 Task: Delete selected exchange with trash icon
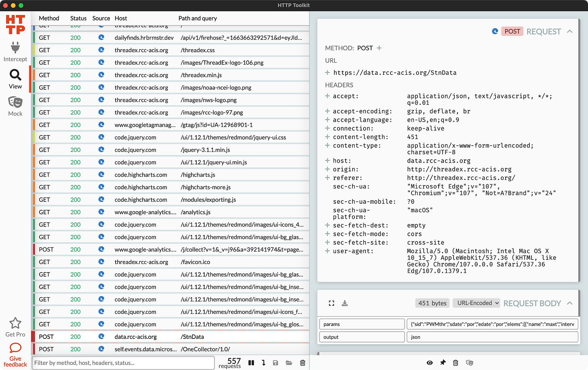tap(456, 363)
